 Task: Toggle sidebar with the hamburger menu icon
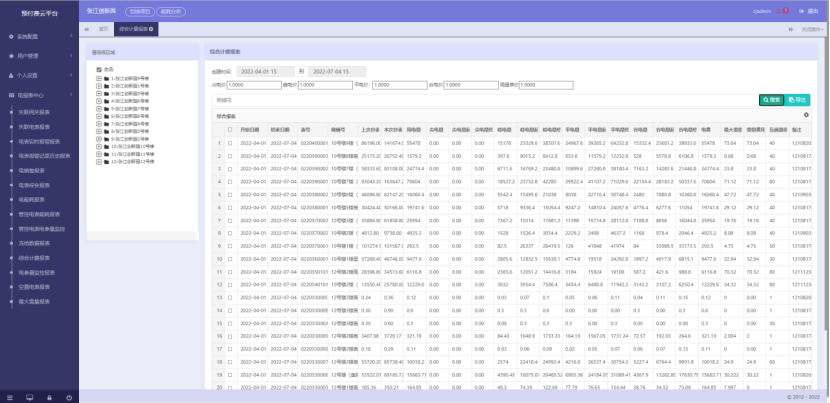(9, 396)
